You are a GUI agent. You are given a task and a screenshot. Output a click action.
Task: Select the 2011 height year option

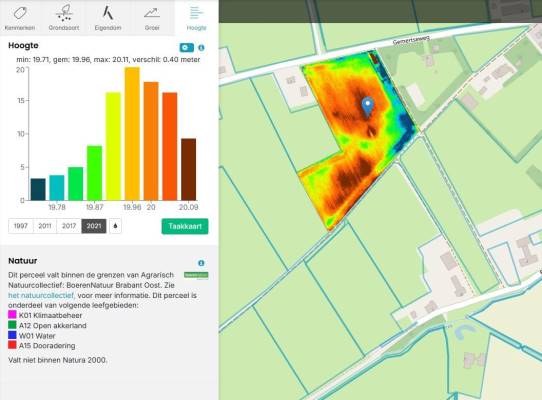point(45,226)
